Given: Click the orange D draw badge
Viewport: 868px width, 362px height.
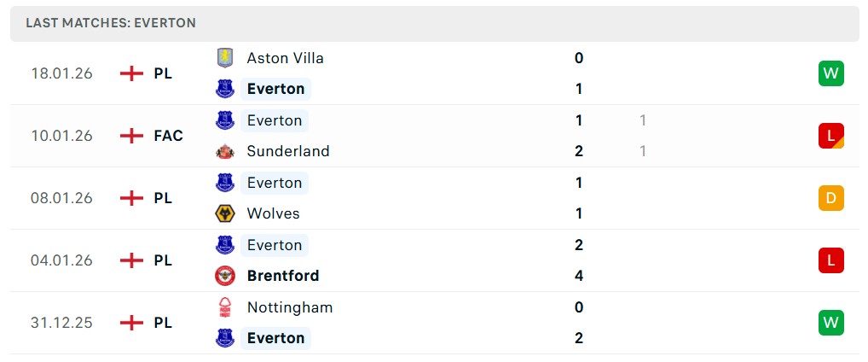Looking at the screenshot, I should coord(831,198).
